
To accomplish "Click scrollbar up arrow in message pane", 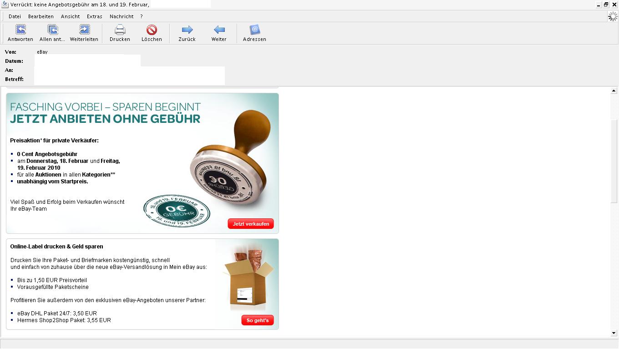I will click(614, 91).
